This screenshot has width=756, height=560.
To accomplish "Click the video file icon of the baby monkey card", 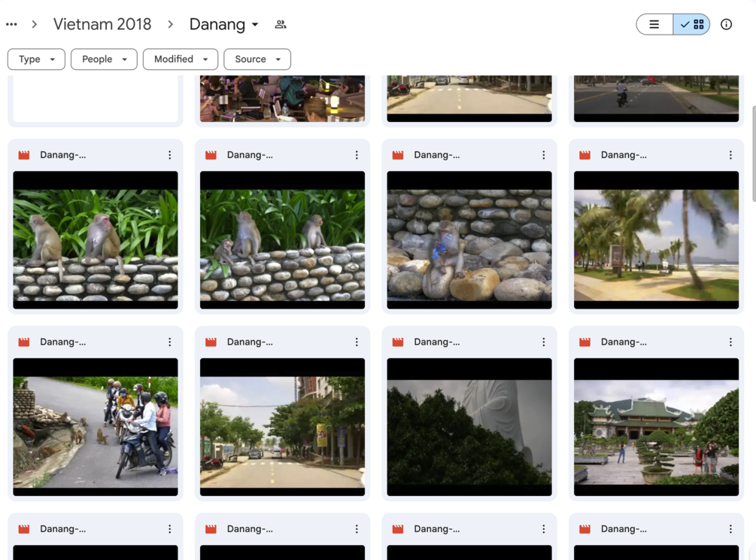I will (x=211, y=155).
